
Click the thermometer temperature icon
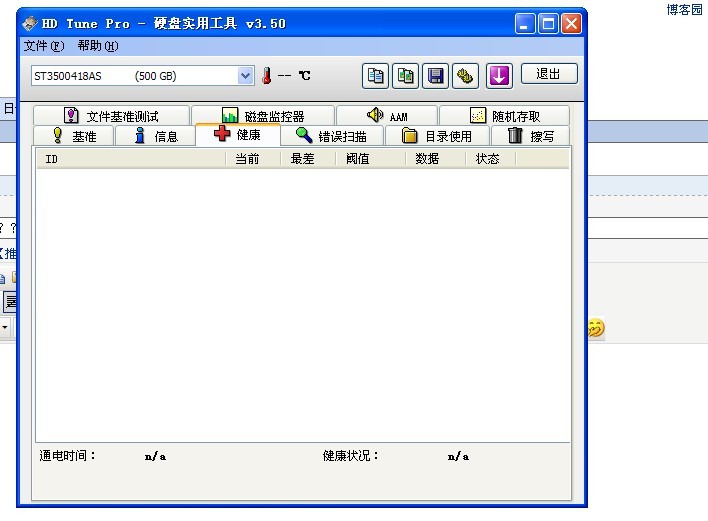pos(267,75)
